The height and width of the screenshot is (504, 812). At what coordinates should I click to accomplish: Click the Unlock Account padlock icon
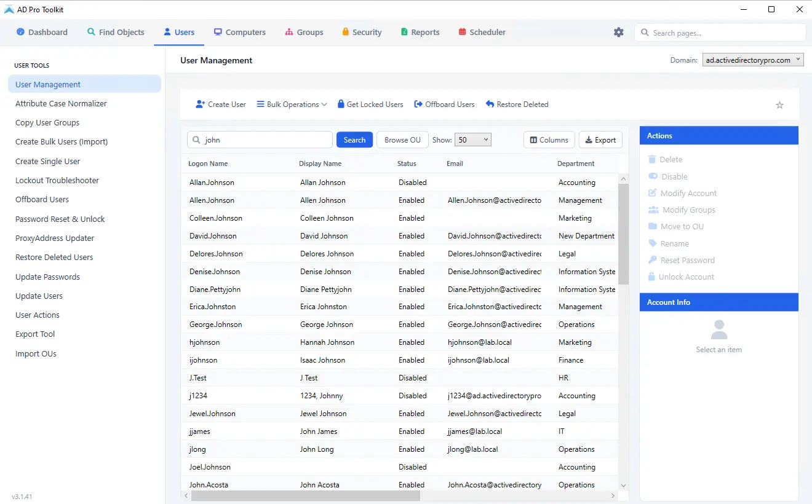[x=651, y=277]
